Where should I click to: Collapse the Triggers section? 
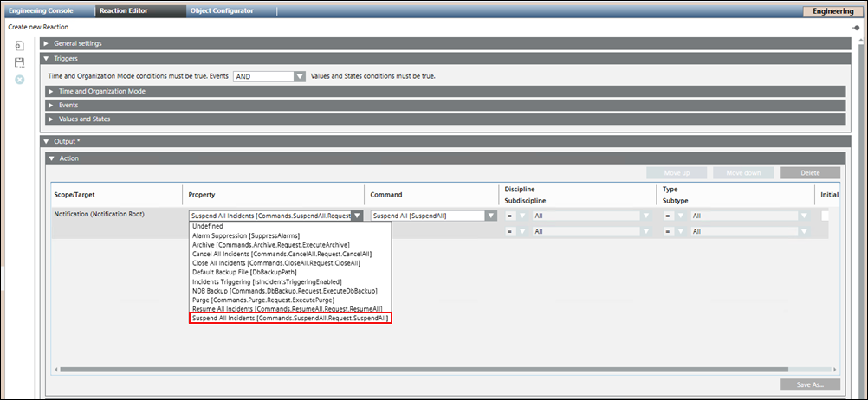click(46, 59)
